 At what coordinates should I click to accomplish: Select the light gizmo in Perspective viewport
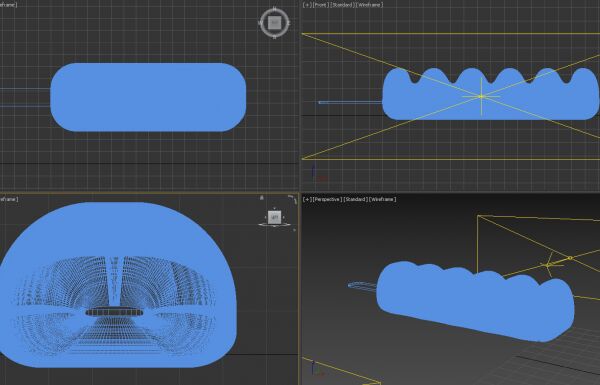tap(548, 264)
